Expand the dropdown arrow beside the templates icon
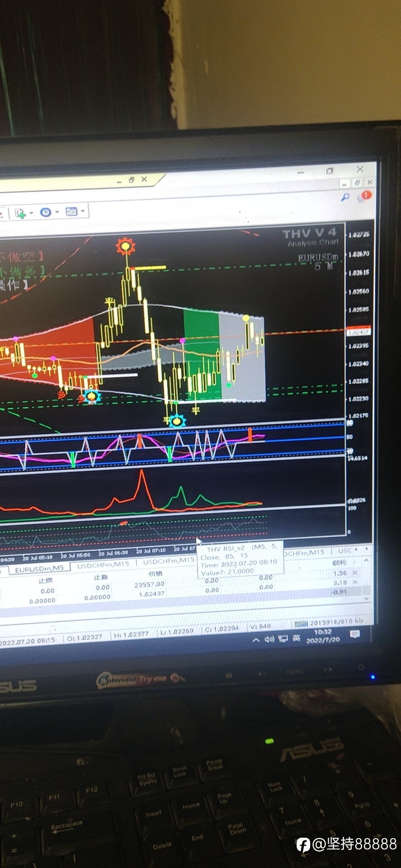This screenshot has height=868, width=401. [83, 211]
